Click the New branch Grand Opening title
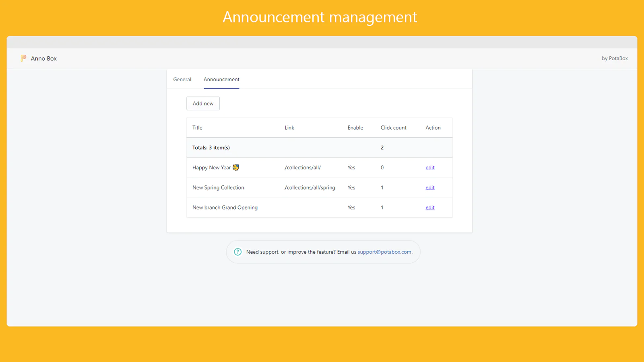 pyautogui.click(x=225, y=208)
